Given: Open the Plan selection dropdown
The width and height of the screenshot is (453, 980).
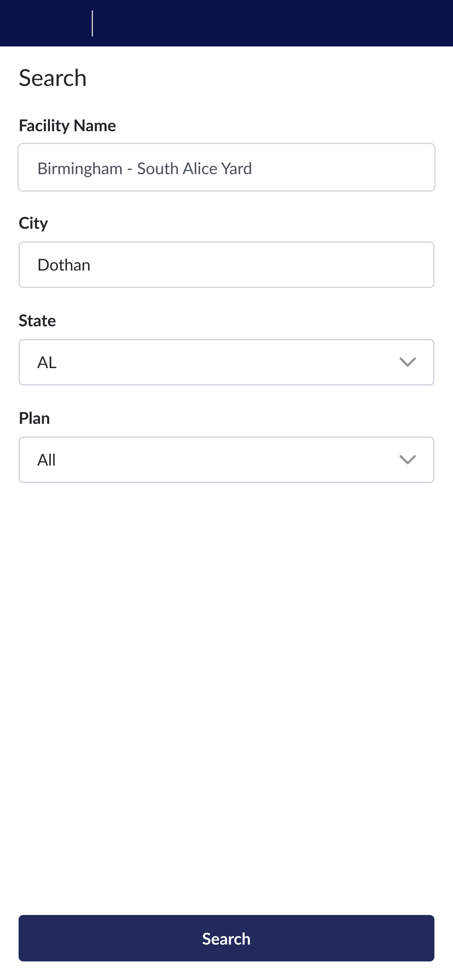Looking at the screenshot, I should pos(226,460).
